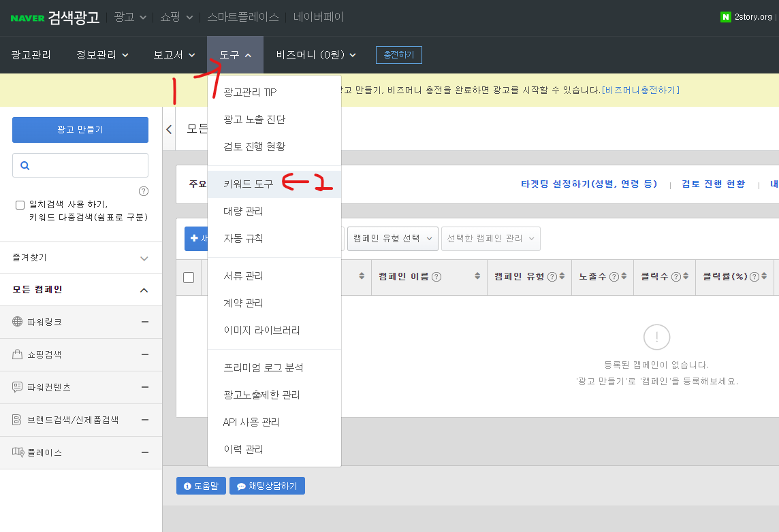Click the green N 2story.org icon

(725, 16)
